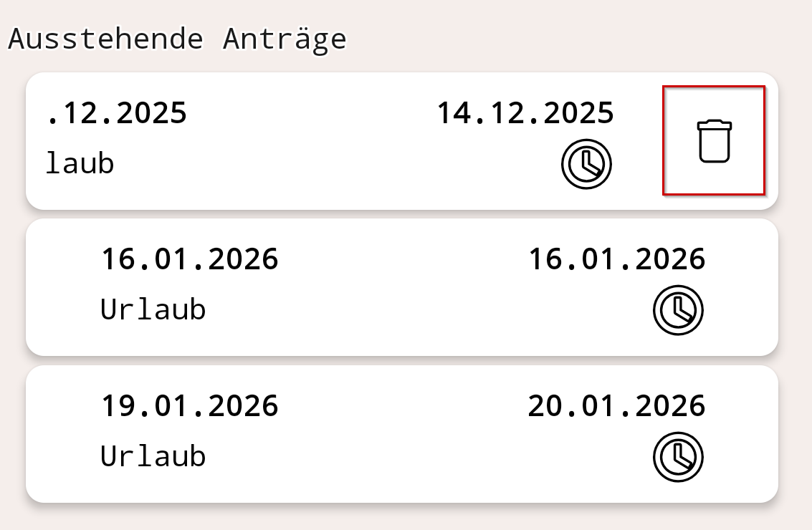812x530 pixels.
Task: Tap the end date 14.12.2025
Action: [x=525, y=113]
